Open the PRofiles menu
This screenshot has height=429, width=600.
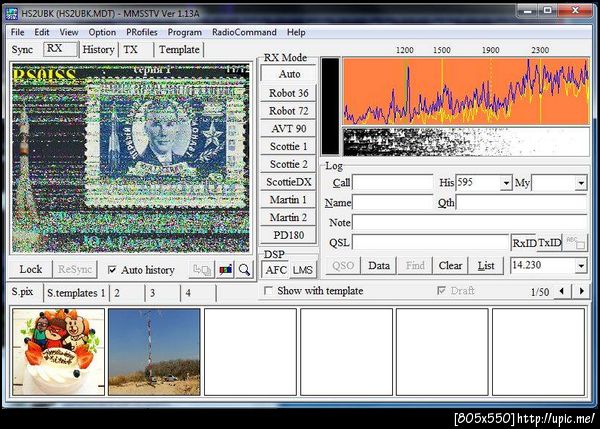pyautogui.click(x=142, y=32)
